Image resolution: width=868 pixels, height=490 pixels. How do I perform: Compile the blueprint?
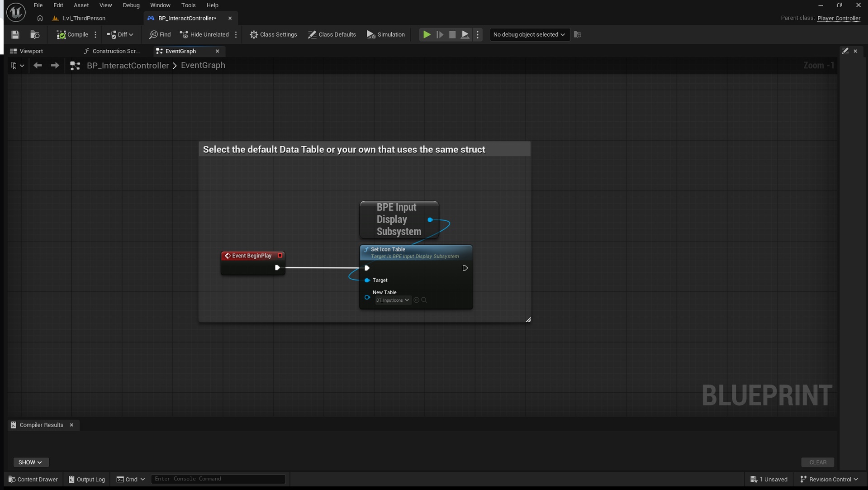coord(72,34)
